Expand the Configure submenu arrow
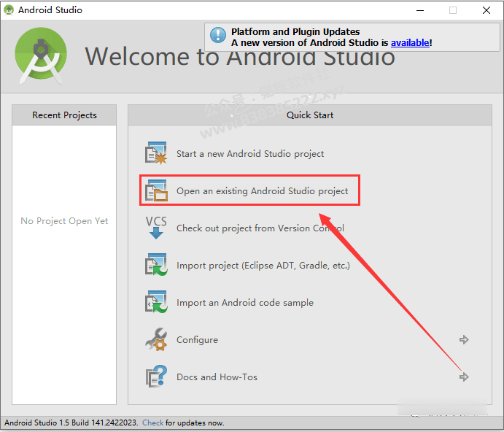The height and width of the screenshot is (432, 504). [x=464, y=339]
